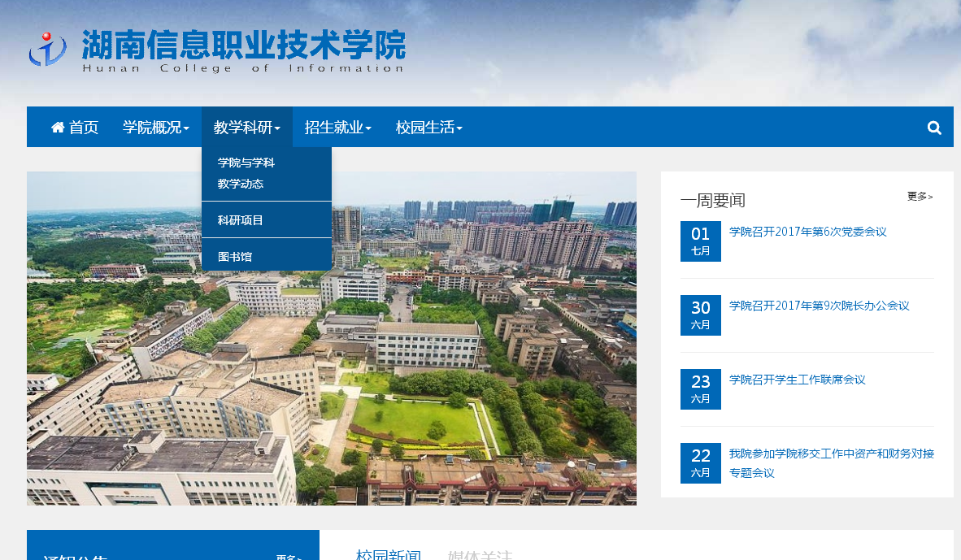Expand the 招生就业 dropdown menu
961x560 pixels.
(x=337, y=128)
